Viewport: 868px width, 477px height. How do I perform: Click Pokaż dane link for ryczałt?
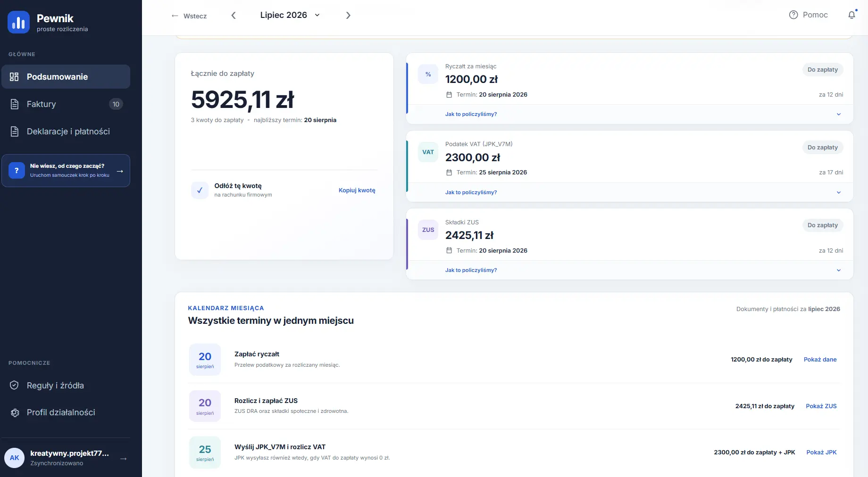point(820,360)
